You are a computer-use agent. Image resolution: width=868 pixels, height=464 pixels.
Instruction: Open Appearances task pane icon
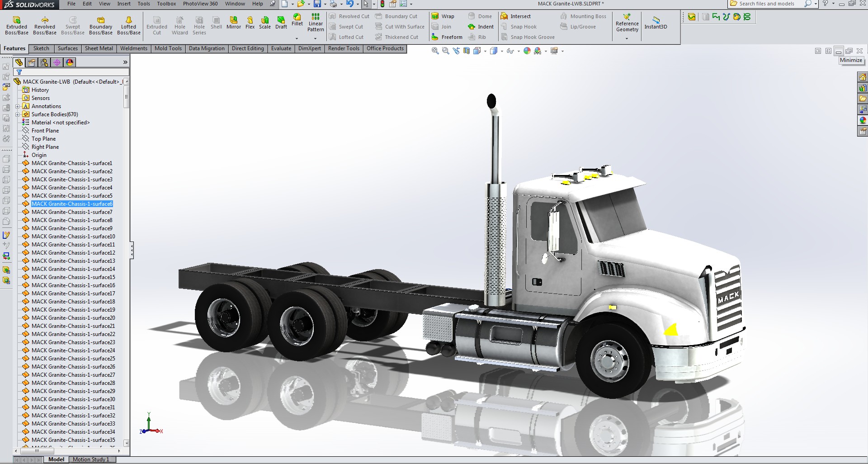pyautogui.click(x=863, y=120)
